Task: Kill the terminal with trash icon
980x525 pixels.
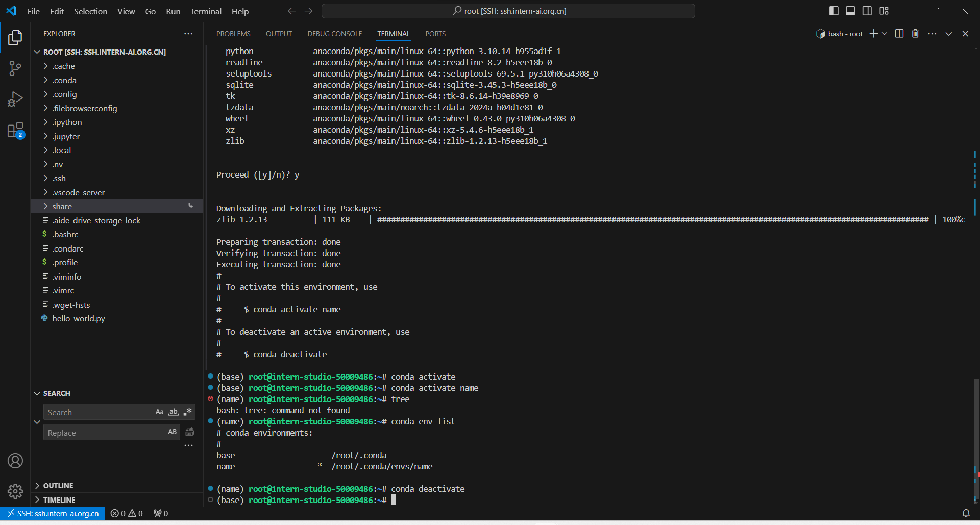Action: (915, 34)
